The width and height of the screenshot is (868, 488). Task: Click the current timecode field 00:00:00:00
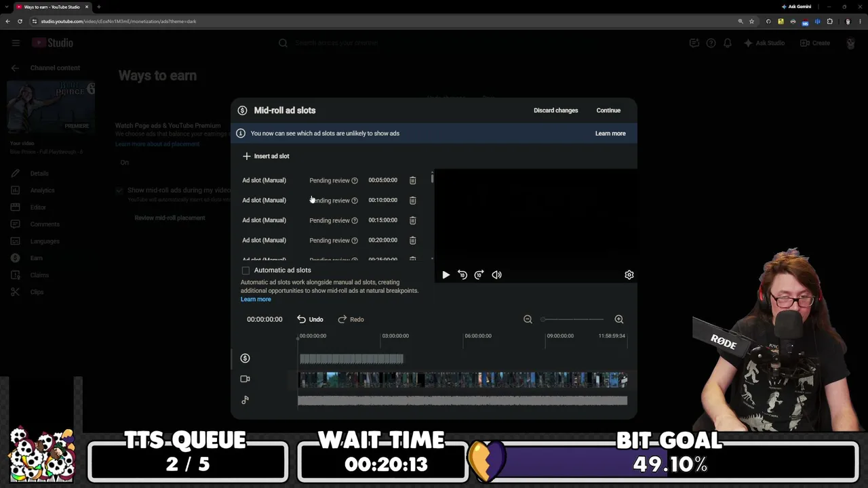(x=264, y=319)
